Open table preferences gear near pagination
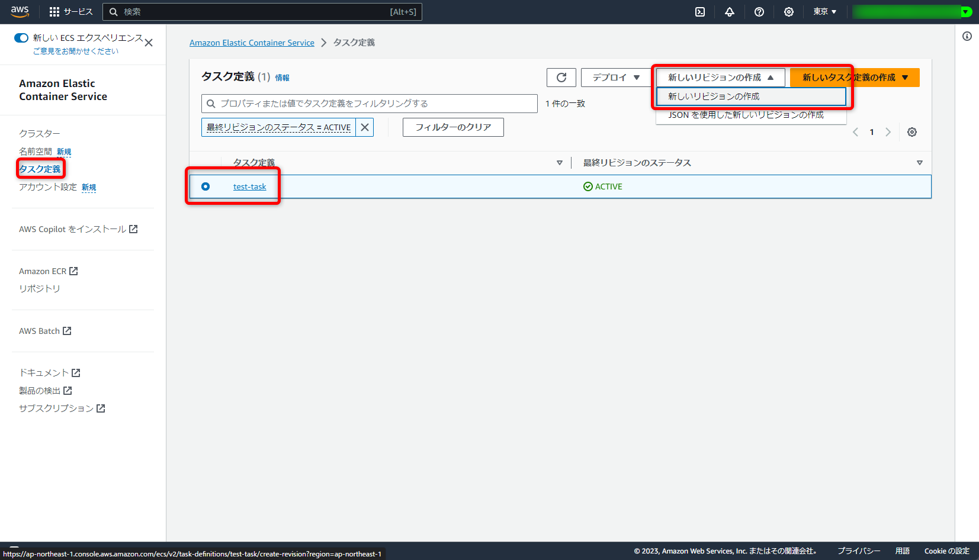Image resolution: width=979 pixels, height=560 pixels. 911,132
